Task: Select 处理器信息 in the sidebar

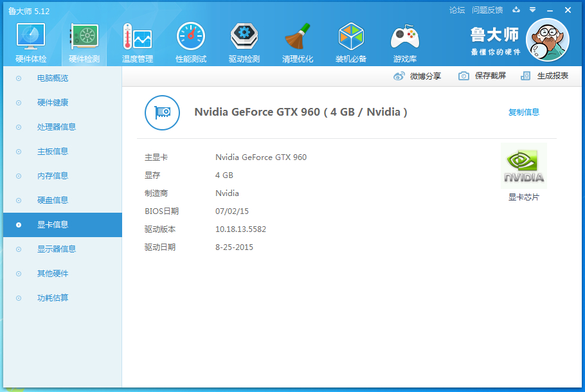Action: [63, 127]
